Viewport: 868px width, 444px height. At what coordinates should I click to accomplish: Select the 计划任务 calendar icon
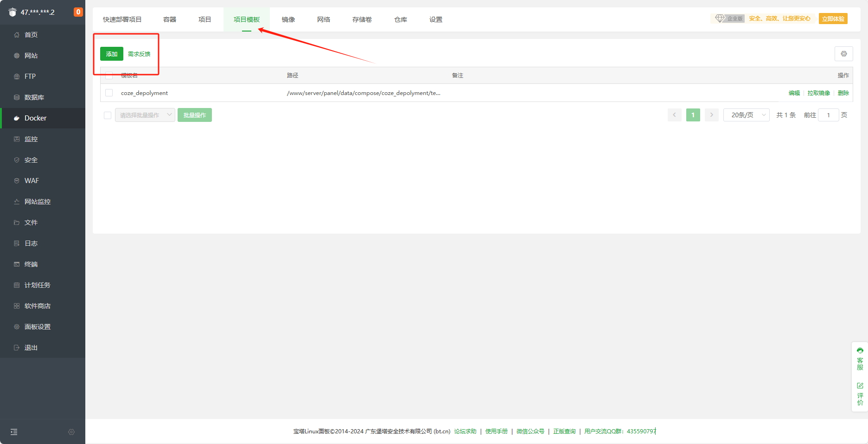tap(17, 285)
